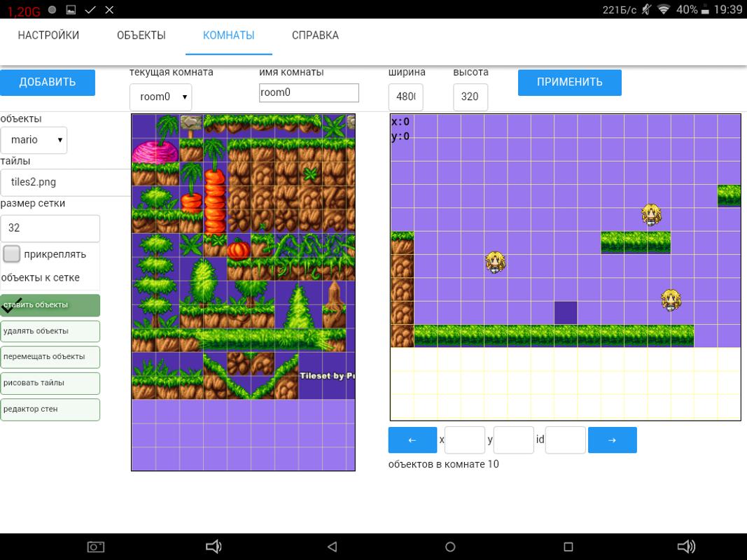Click the y coordinate input field
Viewport: 747px width, 560px height.
(x=514, y=440)
